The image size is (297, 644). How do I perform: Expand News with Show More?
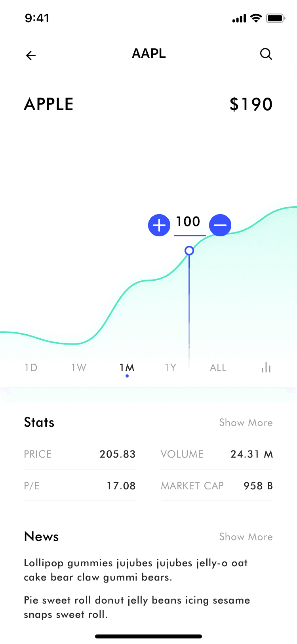[246, 537]
